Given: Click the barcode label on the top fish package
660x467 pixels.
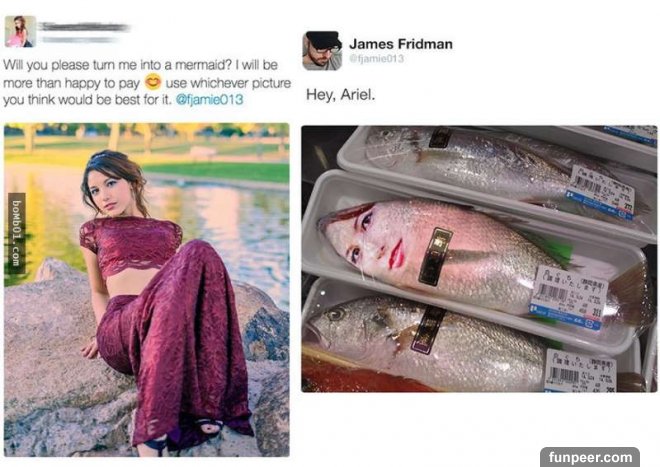Looking at the screenshot, I should [x=601, y=189].
